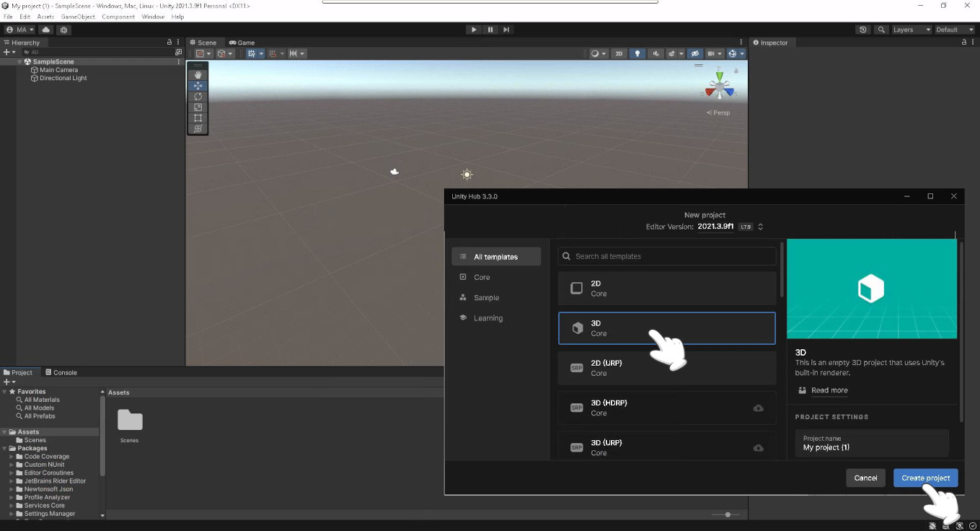The height and width of the screenshot is (531, 980).
Task: Open the undo history icon
Action: point(863,30)
